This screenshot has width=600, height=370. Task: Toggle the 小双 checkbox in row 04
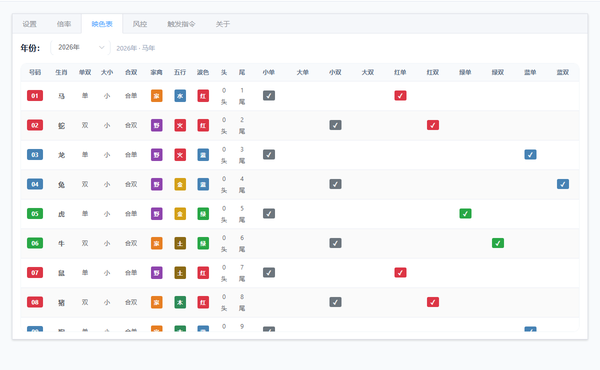[x=335, y=184]
